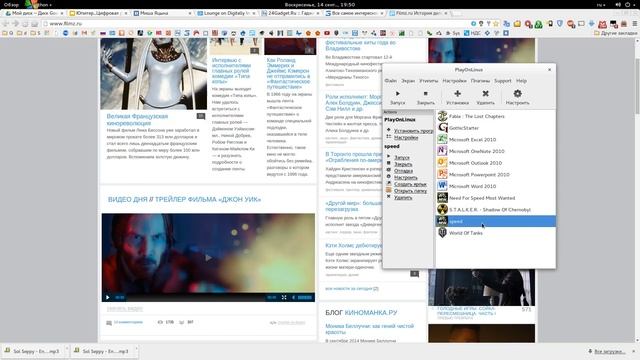Switch to the Миша Яцына browser tab
Image resolution: width=640 pixels, height=360 pixels.
[162, 13]
